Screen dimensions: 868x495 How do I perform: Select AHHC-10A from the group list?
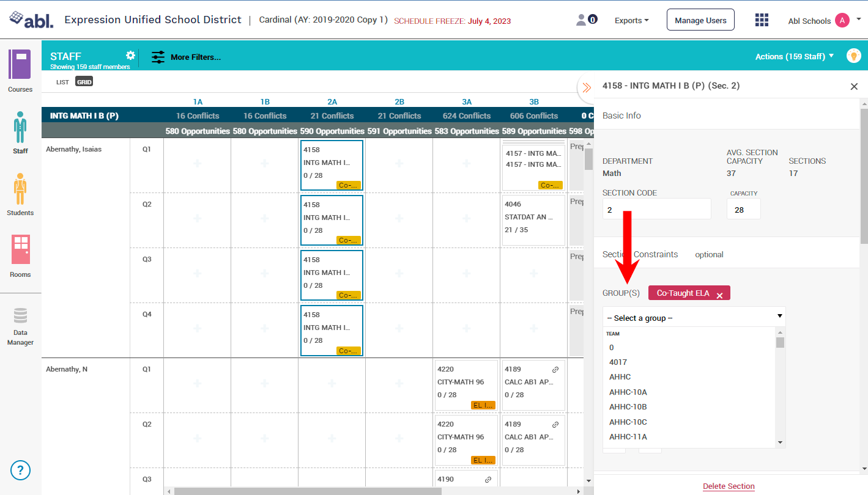pos(628,392)
